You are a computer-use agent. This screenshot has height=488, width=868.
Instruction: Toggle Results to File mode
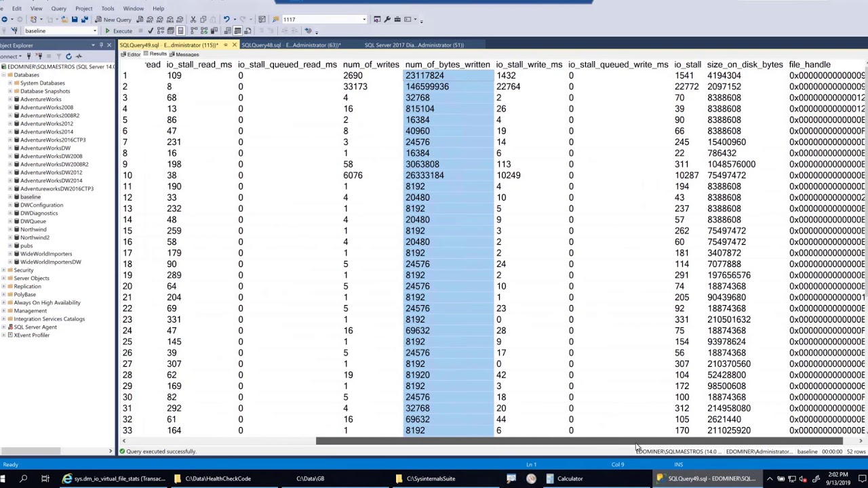pos(248,30)
